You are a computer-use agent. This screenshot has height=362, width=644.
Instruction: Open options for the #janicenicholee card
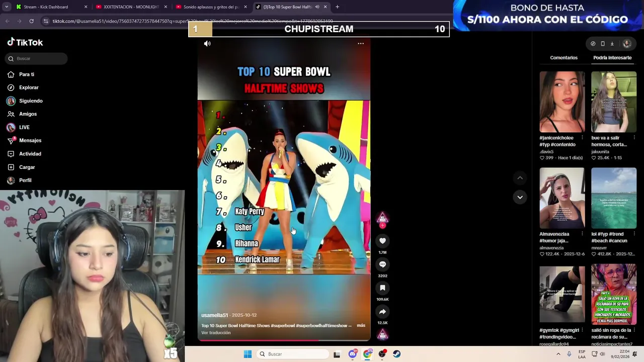[582, 138]
